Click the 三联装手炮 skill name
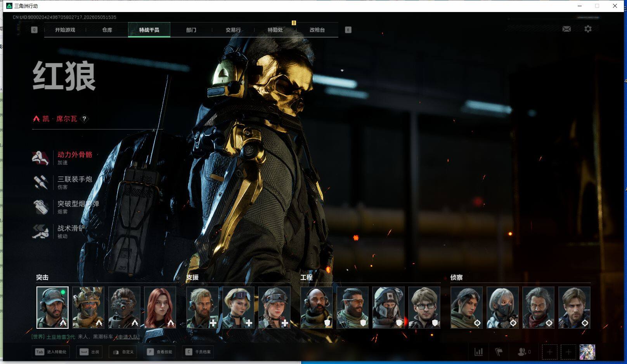This screenshot has width=627, height=364. pyautogui.click(x=75, y=179)
